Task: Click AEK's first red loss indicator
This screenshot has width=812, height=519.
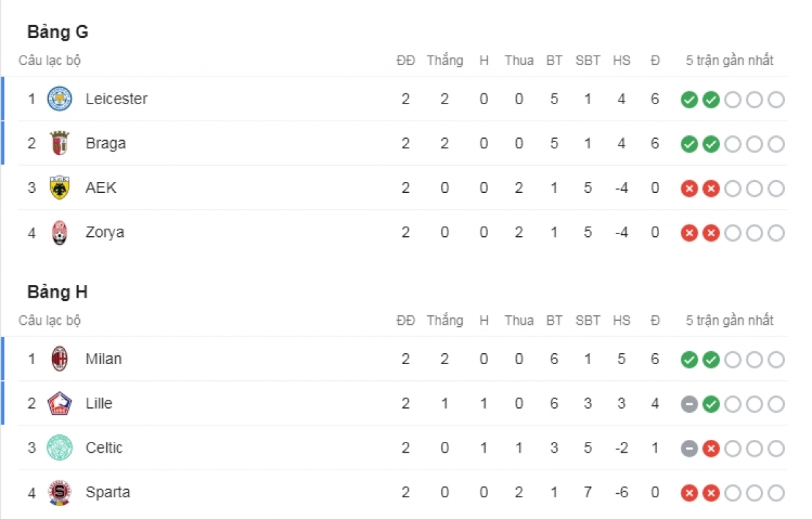Action: tap(689, 189)
